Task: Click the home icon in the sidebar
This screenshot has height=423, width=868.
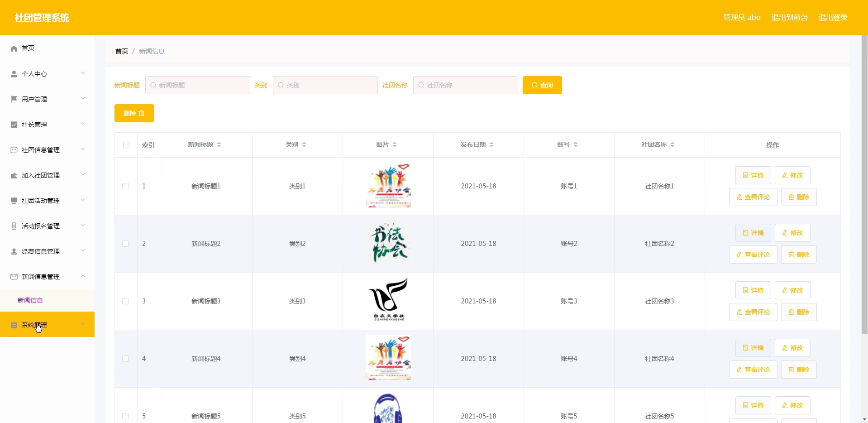Action: [14, 48]
